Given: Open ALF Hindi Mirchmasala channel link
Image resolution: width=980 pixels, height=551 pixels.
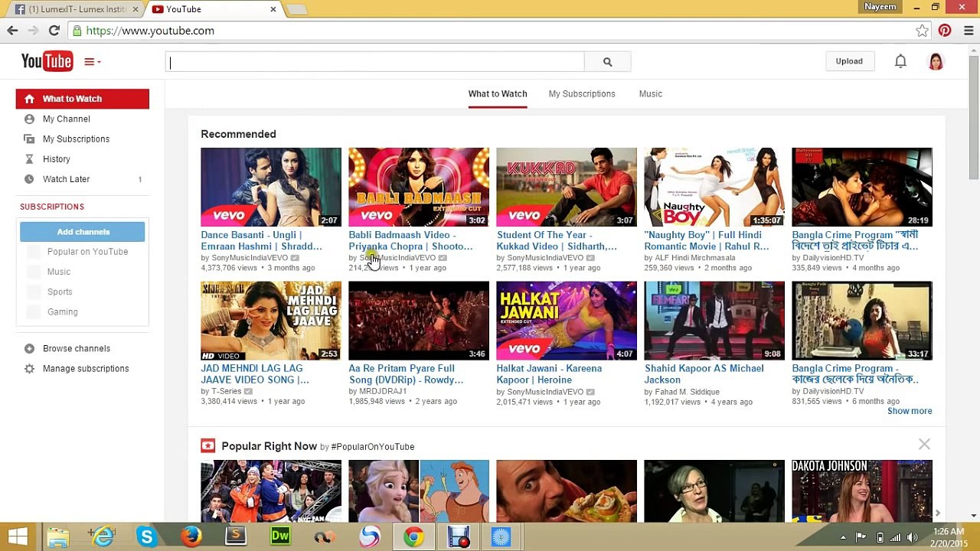Looking at the screenshot, I should pyautogui.click(x=695, y=258).
